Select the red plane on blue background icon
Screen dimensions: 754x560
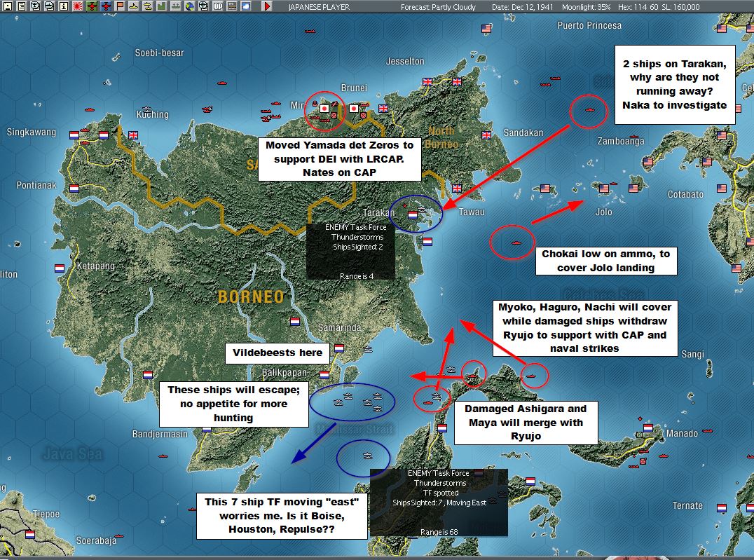pyautogui.click(x=105, y=6)
